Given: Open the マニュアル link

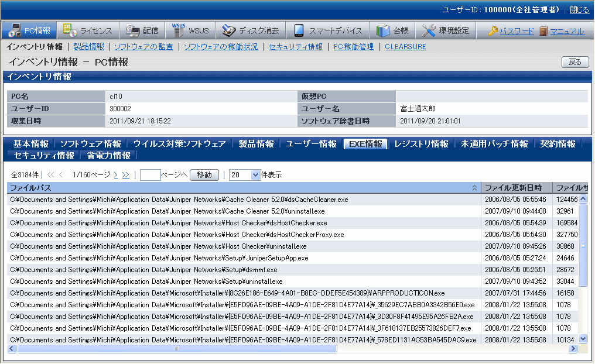Looking at the screenshot, I should pos(566,32).
